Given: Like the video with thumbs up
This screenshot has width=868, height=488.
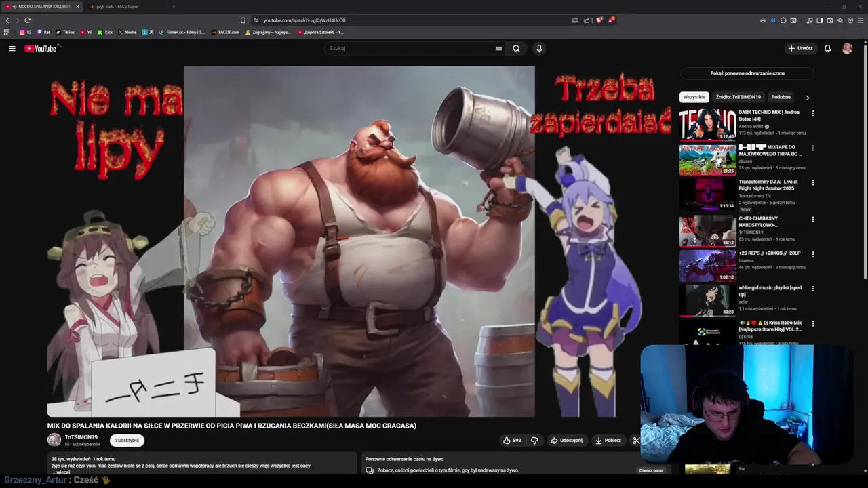Looking at the screenshot, I should coord(512,441).
